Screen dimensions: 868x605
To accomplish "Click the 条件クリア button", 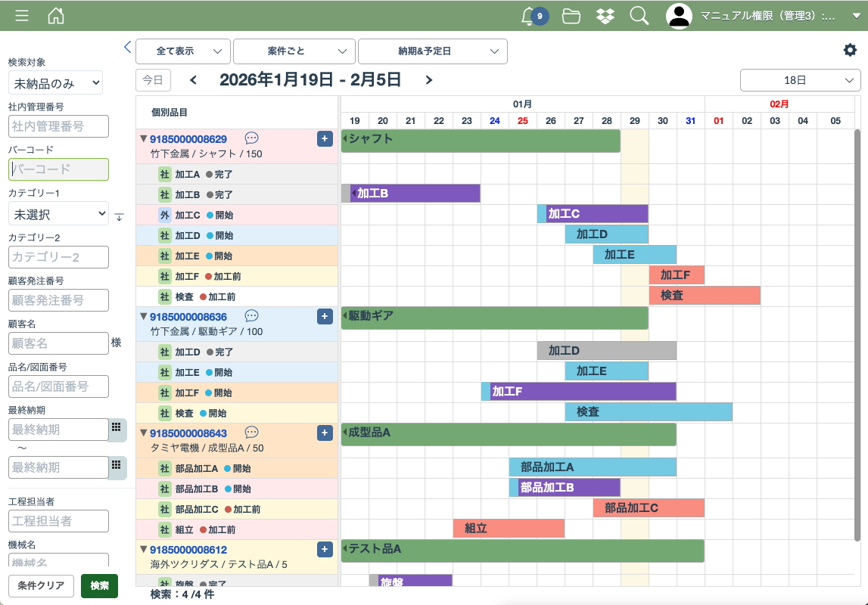I will pyautogui.click(x=42, y=586).
